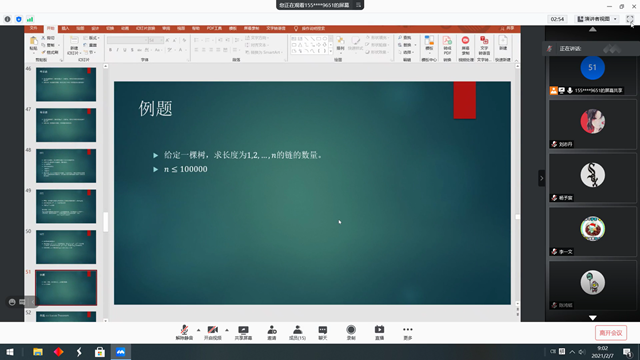The width and height of the screenshot is (640, 360).
Task: Check network signal status icon
Action: pyautogui.click(x=30, y=19)
